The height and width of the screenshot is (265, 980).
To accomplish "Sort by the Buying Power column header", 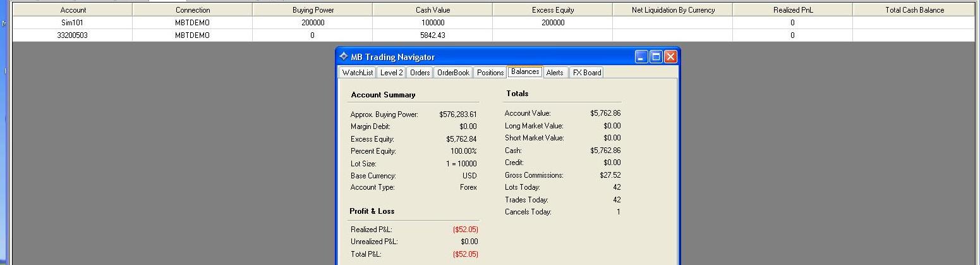I will pyautogui.click(x=313, y=10).
